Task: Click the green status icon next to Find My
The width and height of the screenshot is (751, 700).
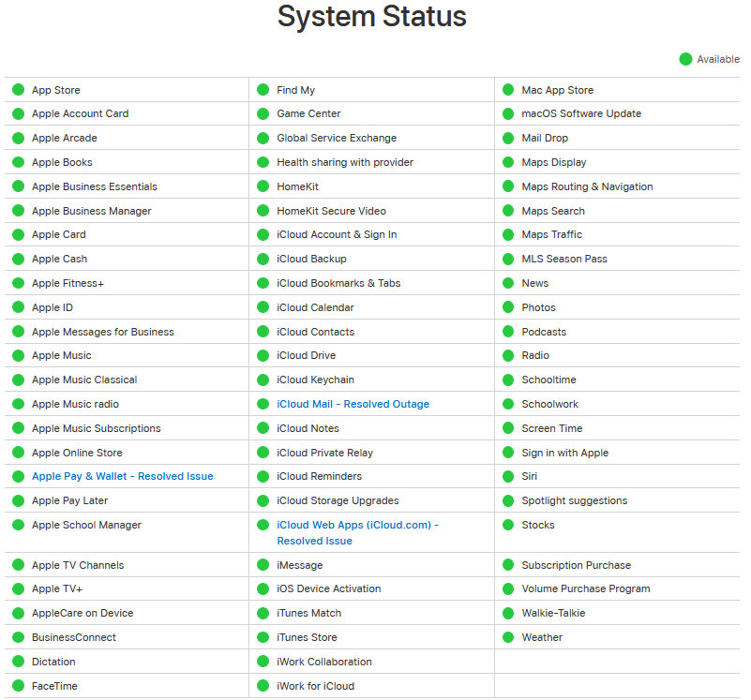Action: [263, 90]
